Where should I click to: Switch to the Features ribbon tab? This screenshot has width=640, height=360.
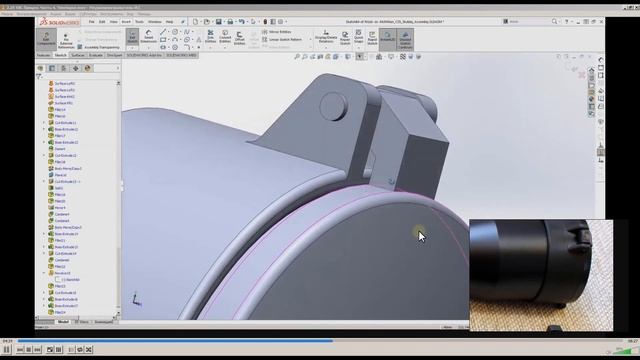pyautogui.click(x=44, y=55)
